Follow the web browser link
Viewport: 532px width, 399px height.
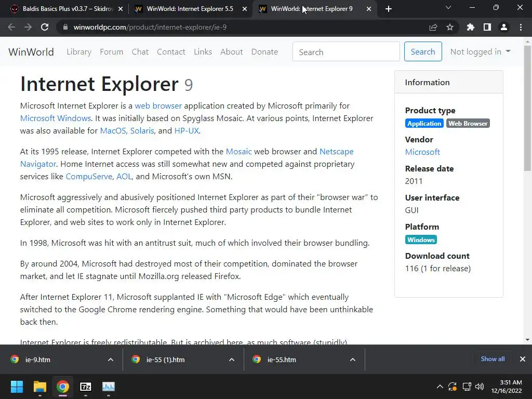point(158,106)
